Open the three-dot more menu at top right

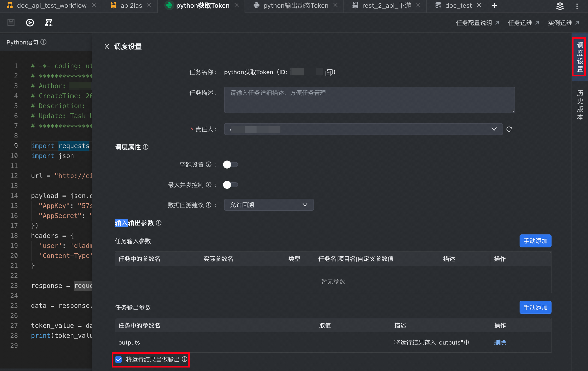coord(577,6)
